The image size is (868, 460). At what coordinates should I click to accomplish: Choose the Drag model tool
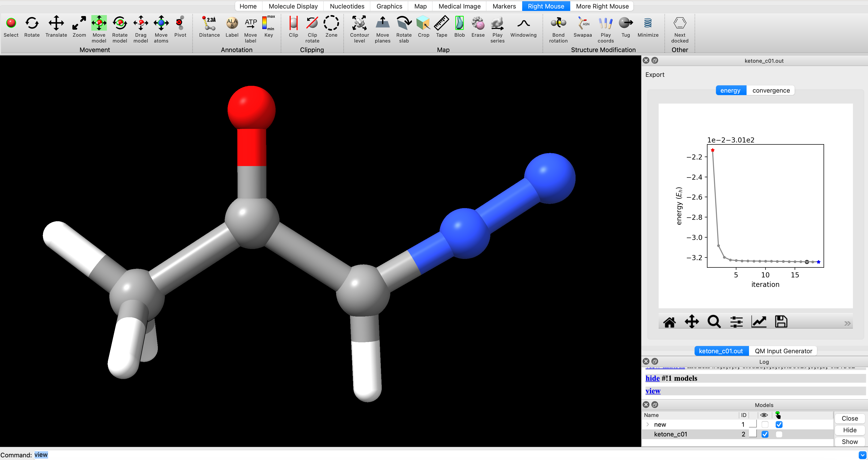click(x=141, y=23)
